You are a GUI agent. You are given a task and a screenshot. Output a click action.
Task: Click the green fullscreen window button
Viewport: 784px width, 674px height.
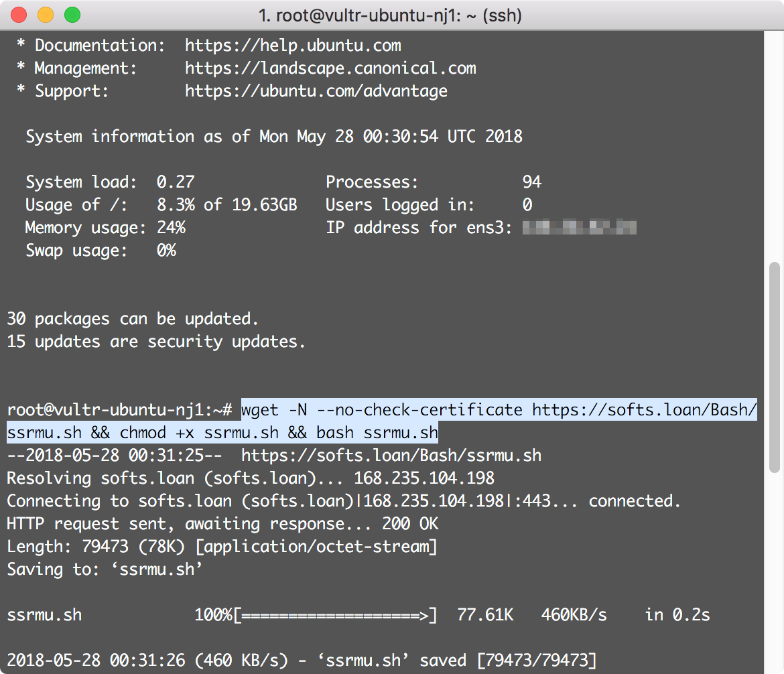tap(72, 15)
